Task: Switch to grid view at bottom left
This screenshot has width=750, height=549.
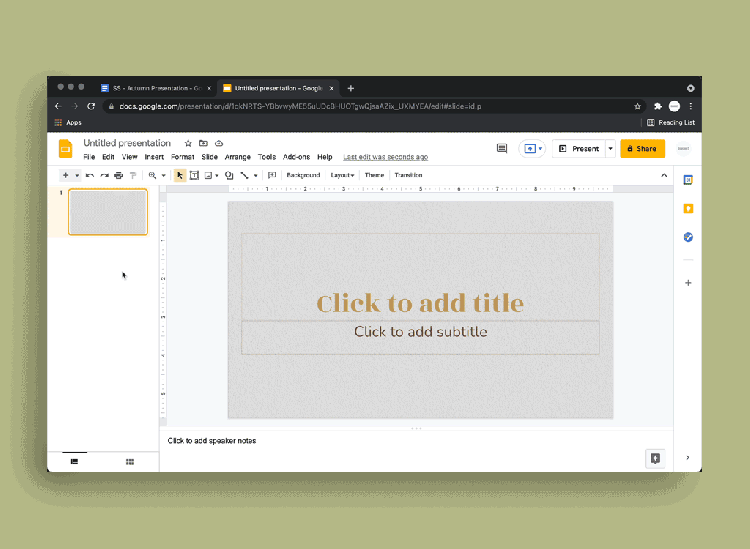Action: coord(130,461)
